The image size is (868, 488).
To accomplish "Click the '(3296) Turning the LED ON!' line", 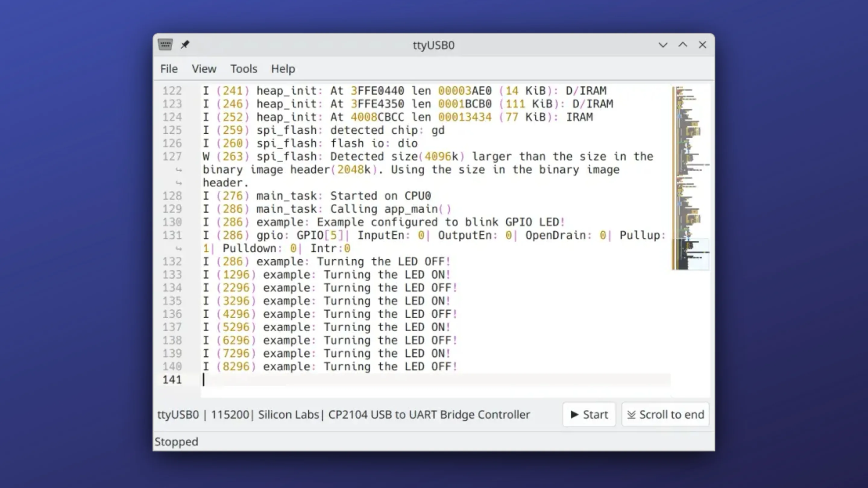I will pos(326,301).
